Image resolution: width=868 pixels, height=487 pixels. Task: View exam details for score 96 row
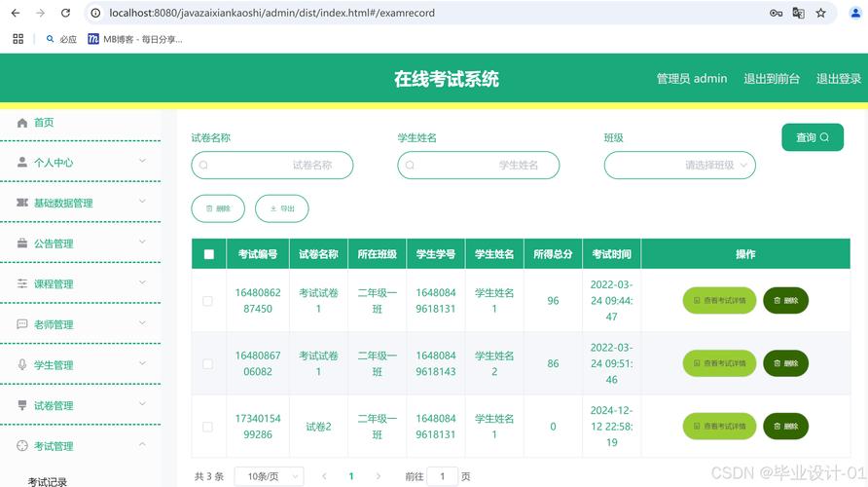pyautogui.click(x=720, y=300)
